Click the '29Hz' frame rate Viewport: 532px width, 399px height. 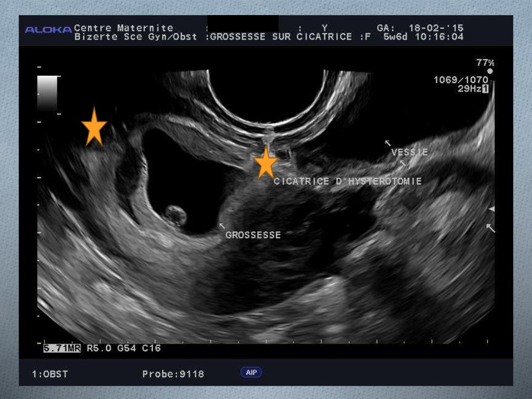470,89
